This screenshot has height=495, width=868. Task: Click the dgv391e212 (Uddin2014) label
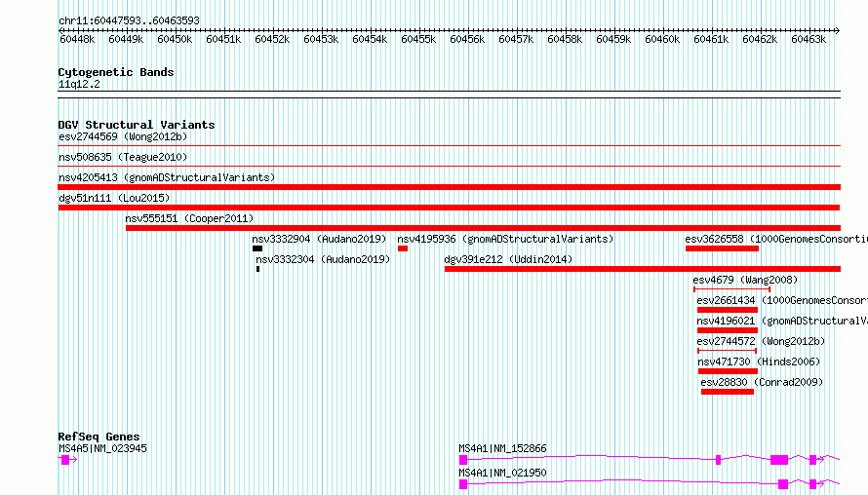tap(508, 259)
